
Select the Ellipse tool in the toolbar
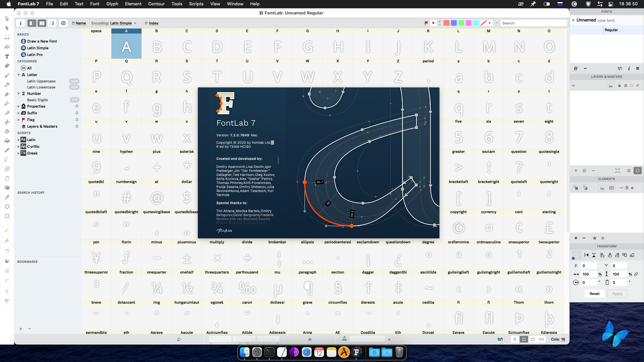point(7,206)
